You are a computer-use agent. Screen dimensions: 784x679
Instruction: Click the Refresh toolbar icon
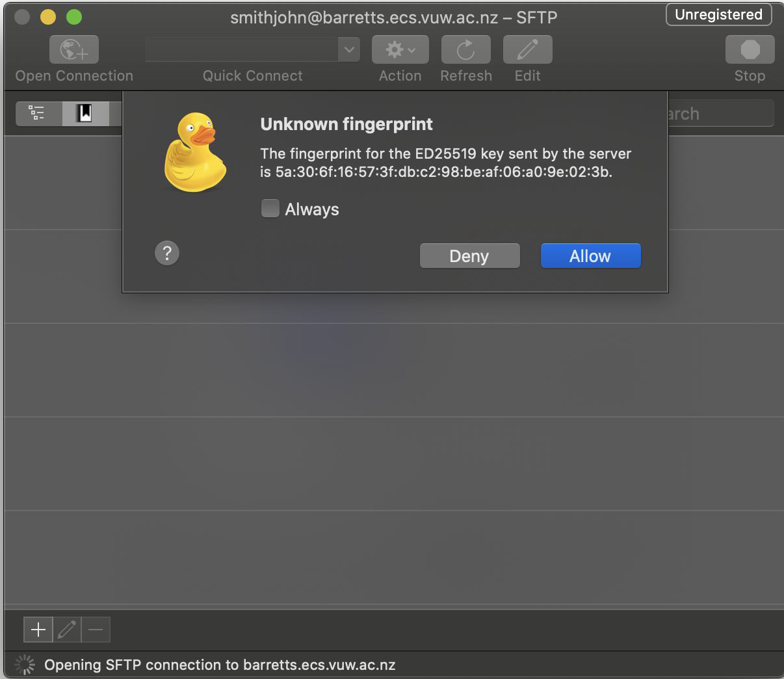(465, 50)
